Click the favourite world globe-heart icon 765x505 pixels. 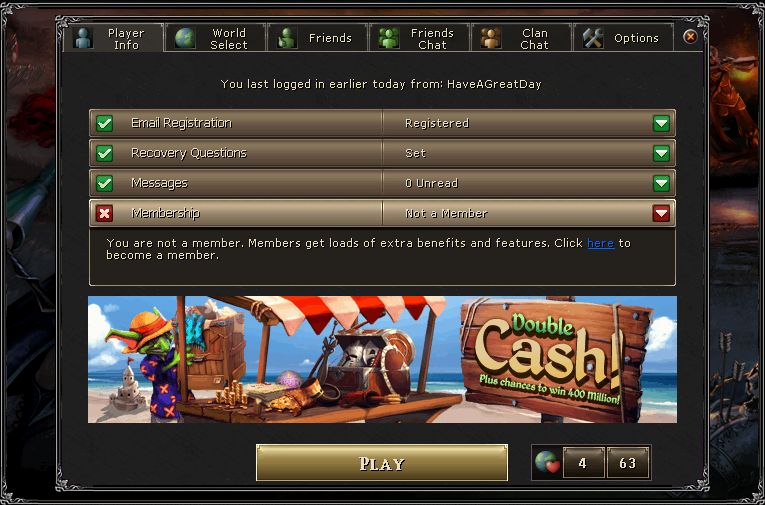coord(547,462)
